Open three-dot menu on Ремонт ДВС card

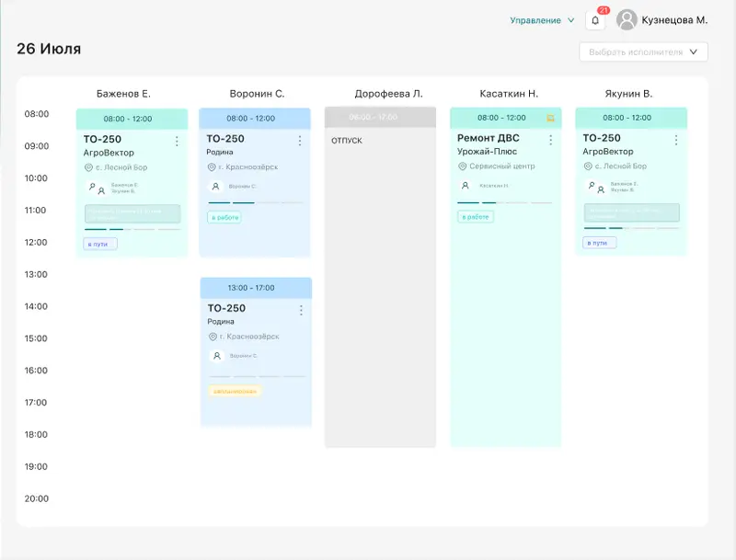tap(551, 141)
